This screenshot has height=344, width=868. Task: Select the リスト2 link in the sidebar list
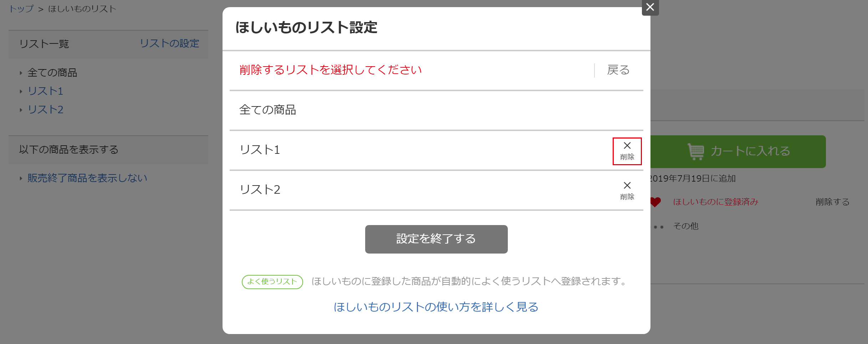[x=46, y=110]
